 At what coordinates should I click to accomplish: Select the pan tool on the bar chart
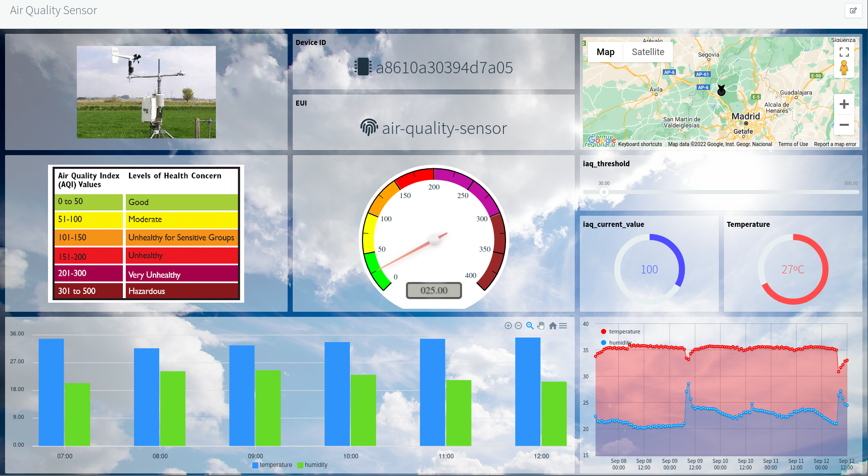pyautogui.click(x=540, y=325)
